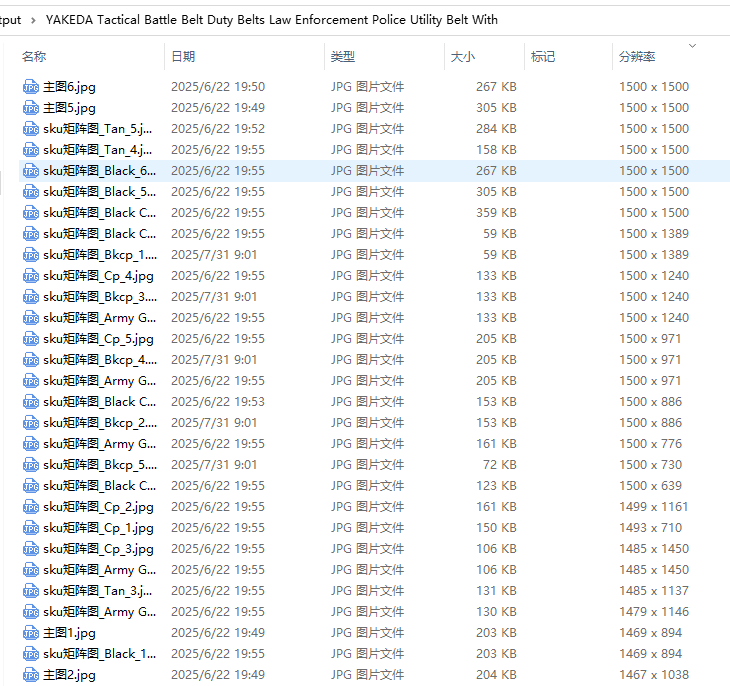730x686 pixels.
Task: Click the resolution 1485 x 1137
Action: pyautogui.click(x=654, y=591)
